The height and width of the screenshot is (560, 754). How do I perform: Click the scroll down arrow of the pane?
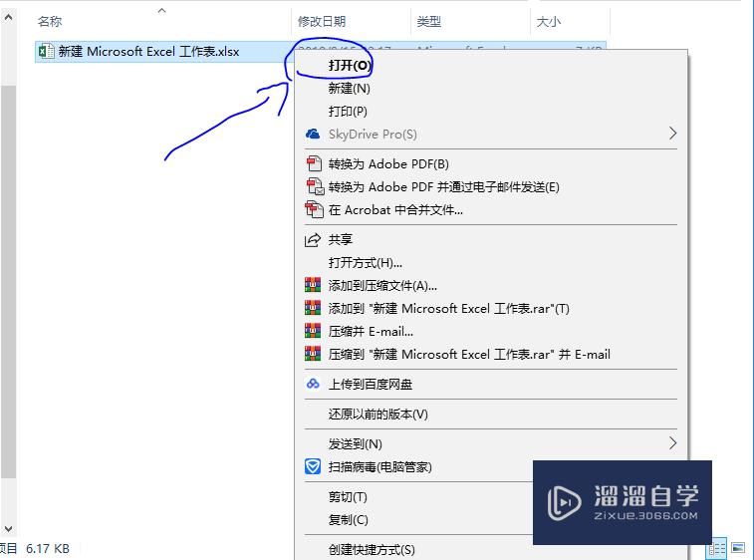(8, 529)
